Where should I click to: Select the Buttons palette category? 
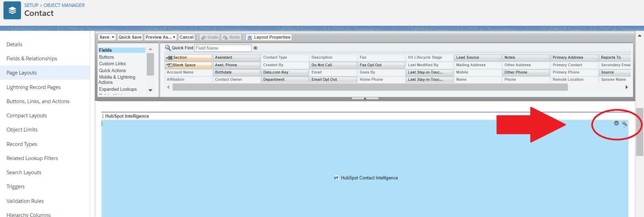106,57
